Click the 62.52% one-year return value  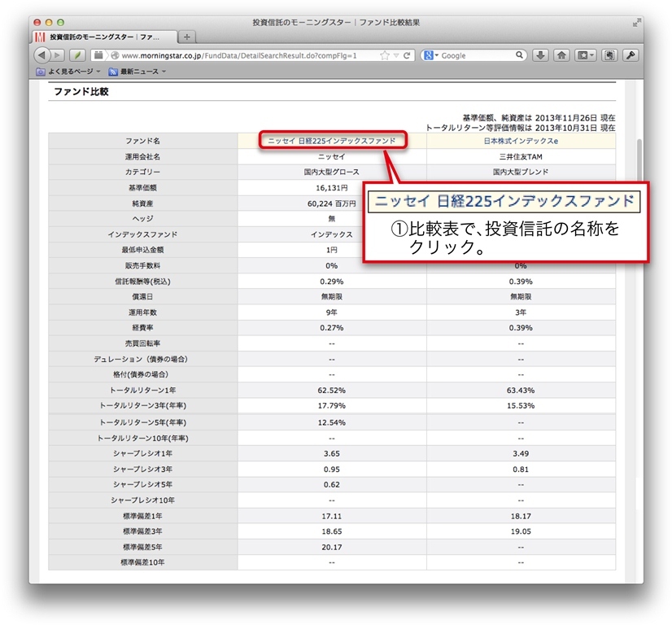[332, 390]
